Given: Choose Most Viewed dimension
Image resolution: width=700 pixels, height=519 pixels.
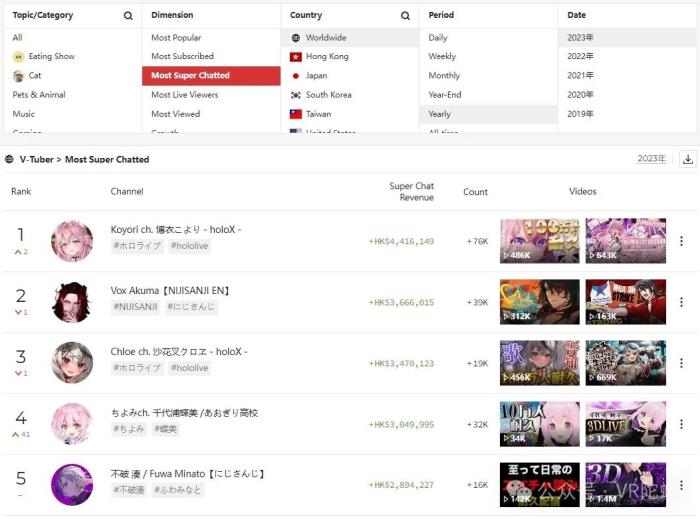Looking at the screenshot, I should (x=175, y=114).
